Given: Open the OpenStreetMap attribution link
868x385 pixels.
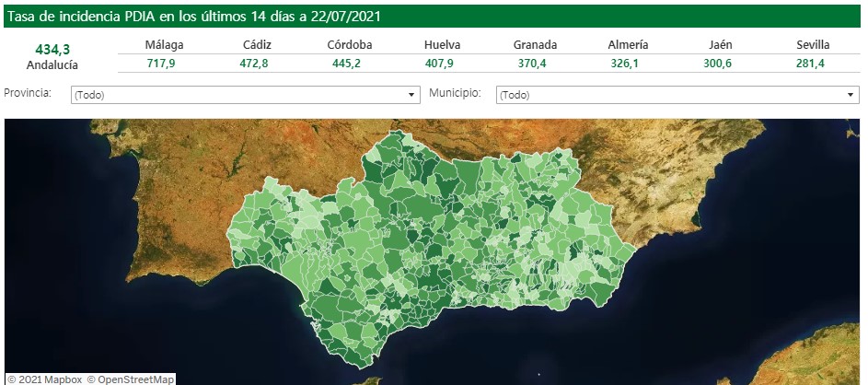Looking at the screenshot, I should [x=131, y=379].
